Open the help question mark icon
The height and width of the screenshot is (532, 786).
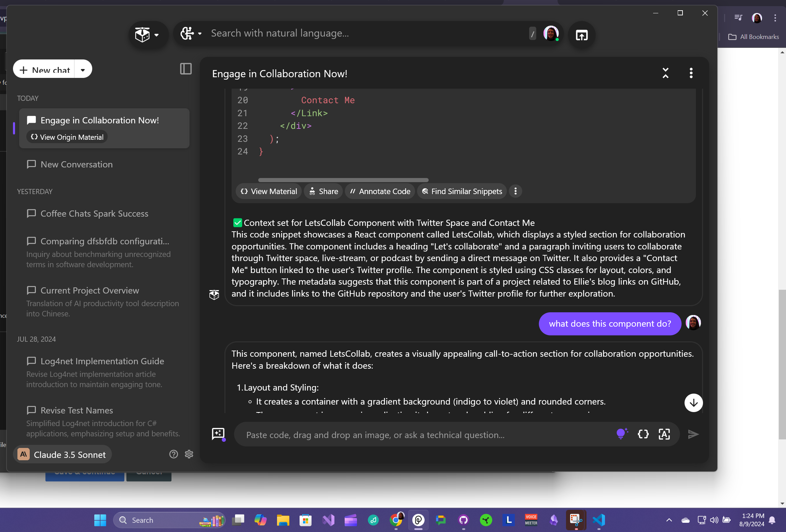pos(174,454)
